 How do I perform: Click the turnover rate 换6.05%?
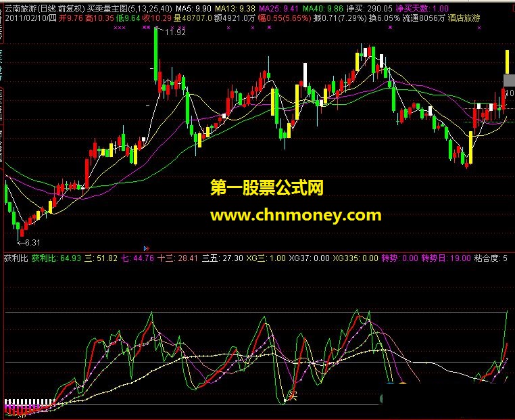pyautogui.click(x=385, y=18)
